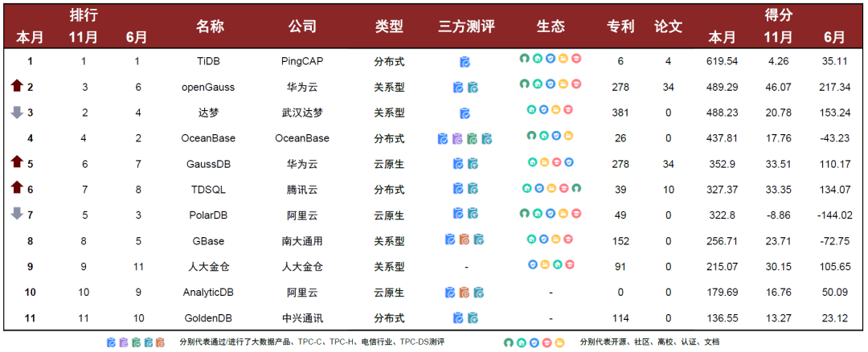
Task: Select the GaussDB name cell
Action: (210, 164)
